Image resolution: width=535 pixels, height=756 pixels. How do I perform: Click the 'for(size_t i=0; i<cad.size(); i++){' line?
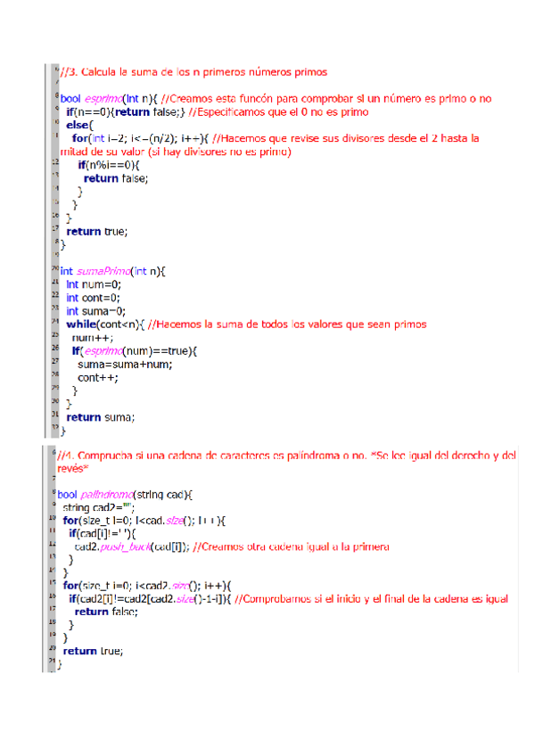[x=144, y=521]
